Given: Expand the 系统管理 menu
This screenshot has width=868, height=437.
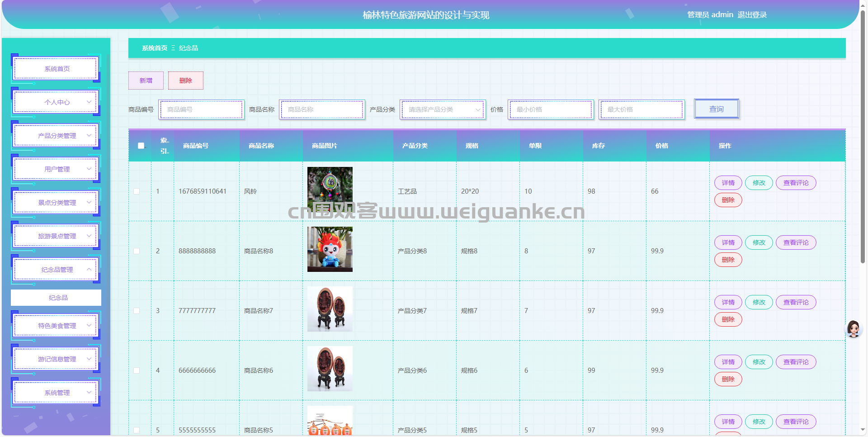Looking at the screenshot, I should click(56, 393).
